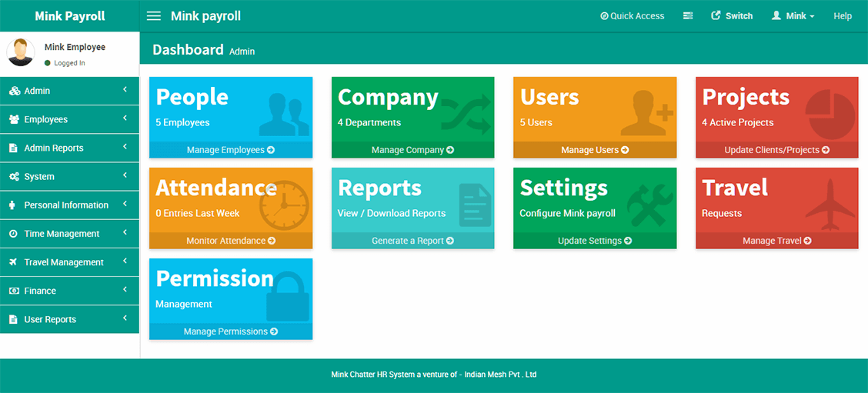Viewport: 868px width, 393px height.
Task: Click Switch in the top bar
Action: (x=732, y=16)
